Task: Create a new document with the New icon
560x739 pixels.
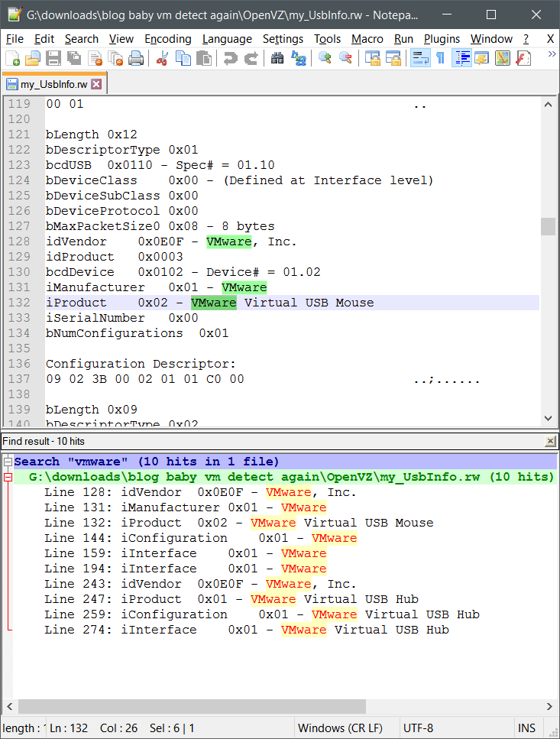Action: (x=13, y=58)
